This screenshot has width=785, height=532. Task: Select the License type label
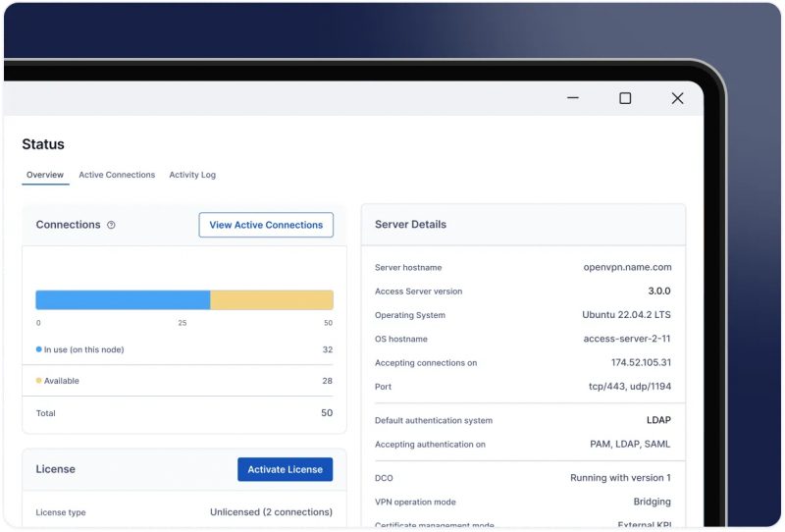(x=61, y=512)
